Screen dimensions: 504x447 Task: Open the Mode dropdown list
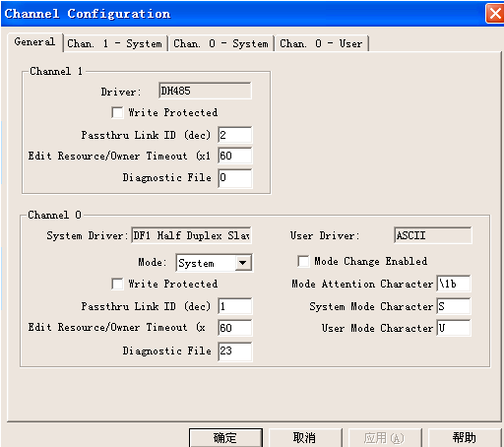pos(243,263)
